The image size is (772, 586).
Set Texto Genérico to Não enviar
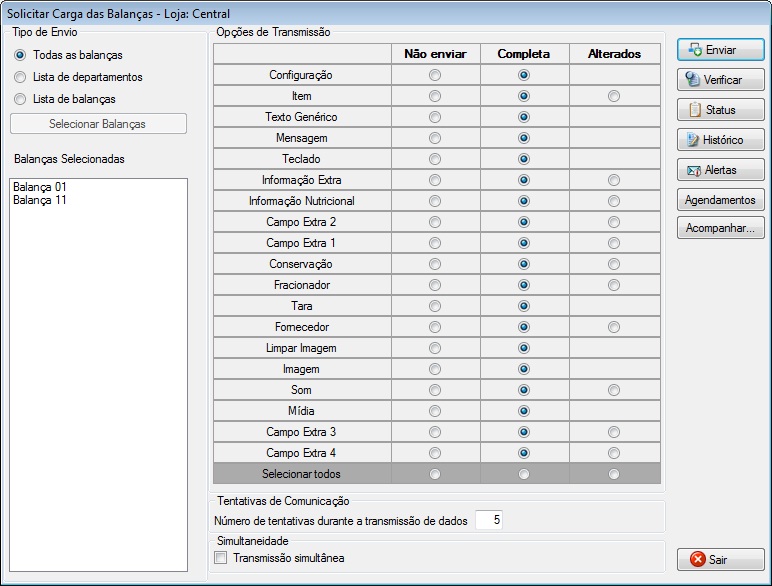click(435, 117)
